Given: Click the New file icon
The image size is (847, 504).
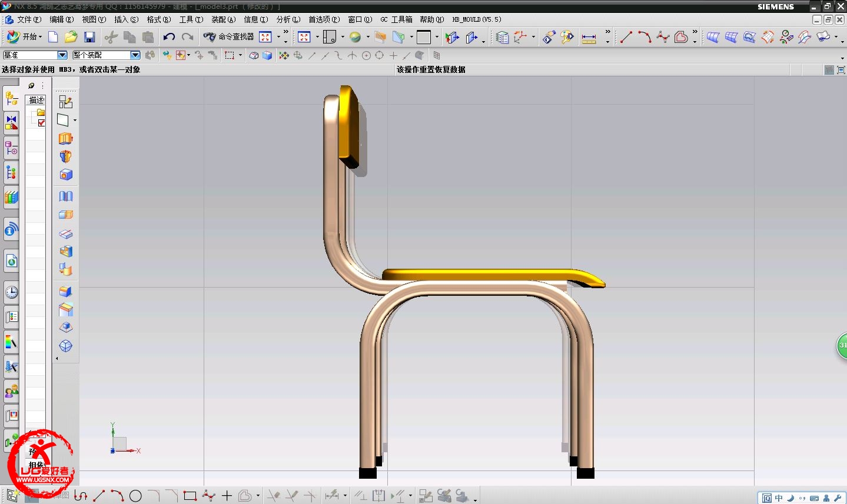Looking at the screenshot, I should click(x=53, y=37).
